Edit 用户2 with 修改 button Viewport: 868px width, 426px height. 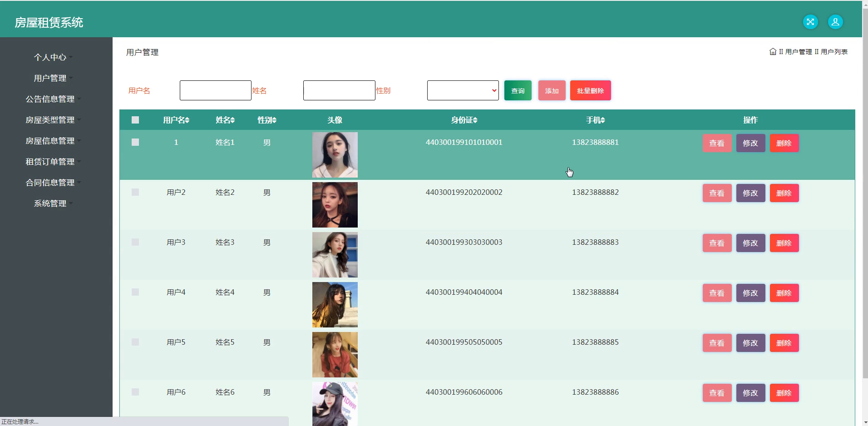coord(750,193)
